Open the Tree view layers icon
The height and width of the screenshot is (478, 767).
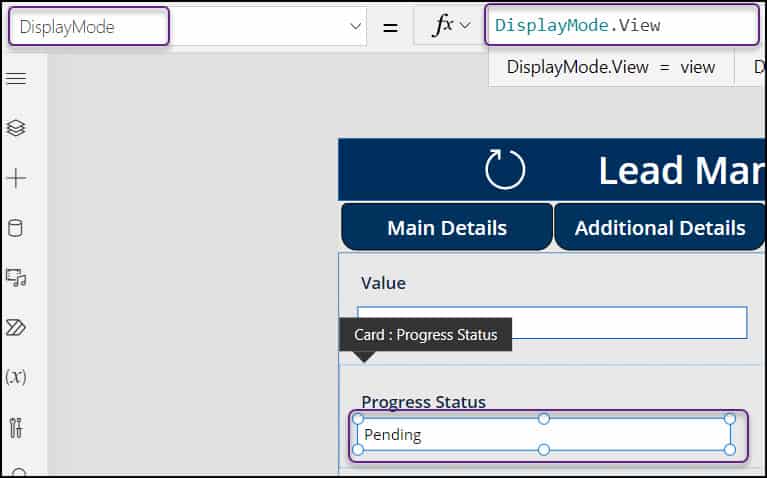pyautogui.click(x=16, y=128)
